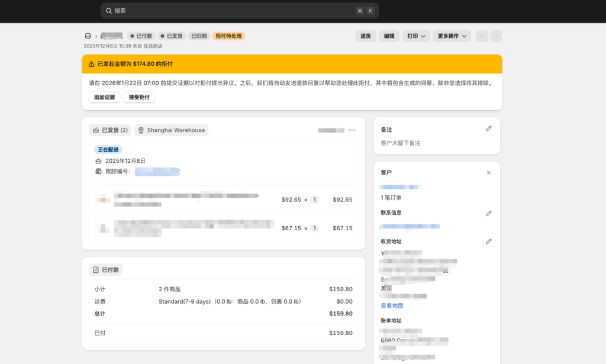Edit the 备注 section via its pencil icon
The height and width of the screenshot is (364, 606).
[489, 128]
